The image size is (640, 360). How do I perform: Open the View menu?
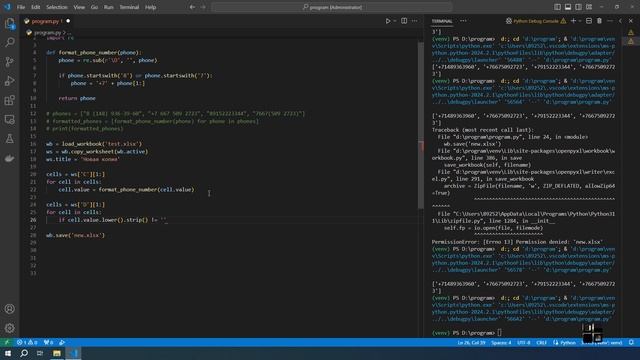tap(79, 7)
